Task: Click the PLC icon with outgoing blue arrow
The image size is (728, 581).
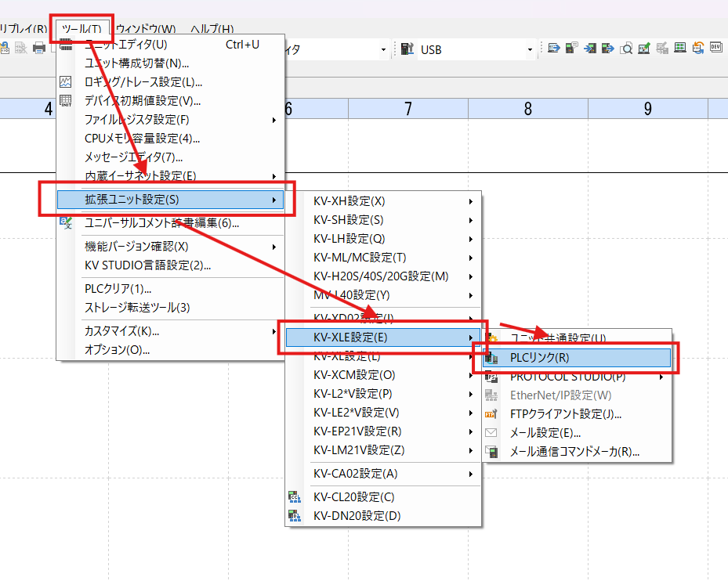Action: pyautogui.click(x=608, y=48)
